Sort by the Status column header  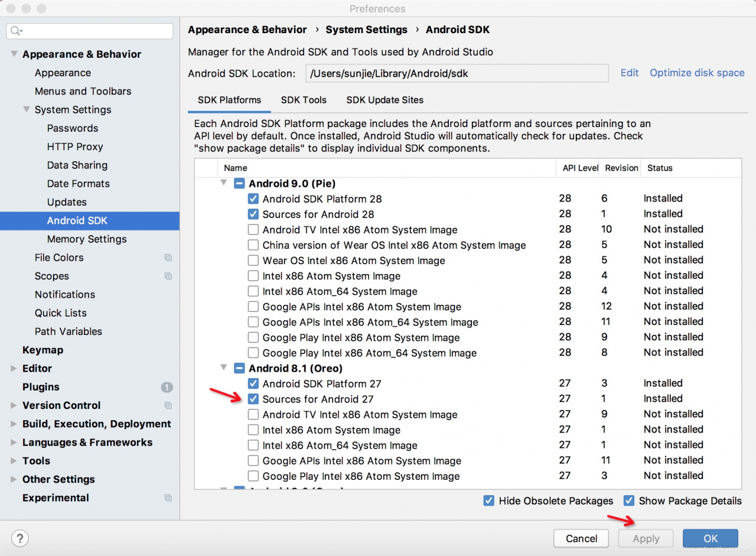[x=691, y=168]
